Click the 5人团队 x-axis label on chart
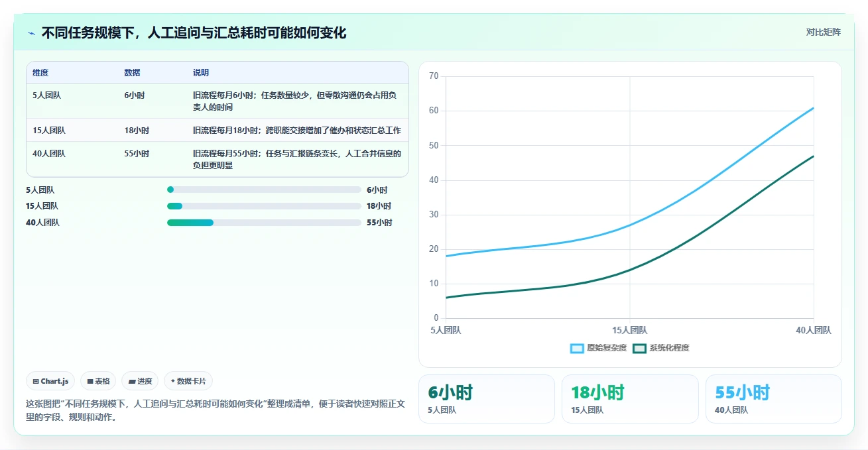The width and height of the screenshot is (868, 450). 446,330
